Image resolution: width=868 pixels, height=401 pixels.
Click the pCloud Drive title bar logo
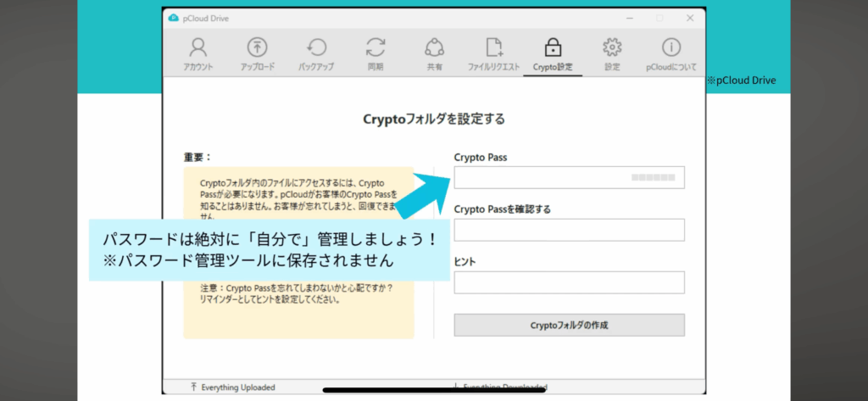[x=173, y=19]
